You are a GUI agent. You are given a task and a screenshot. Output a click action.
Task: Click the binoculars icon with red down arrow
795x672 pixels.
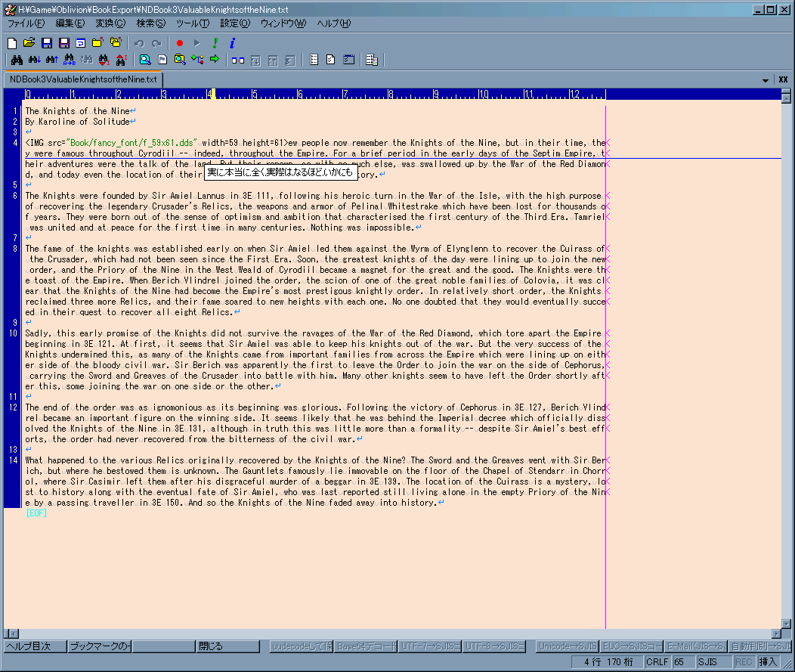(x=104, y=60)
